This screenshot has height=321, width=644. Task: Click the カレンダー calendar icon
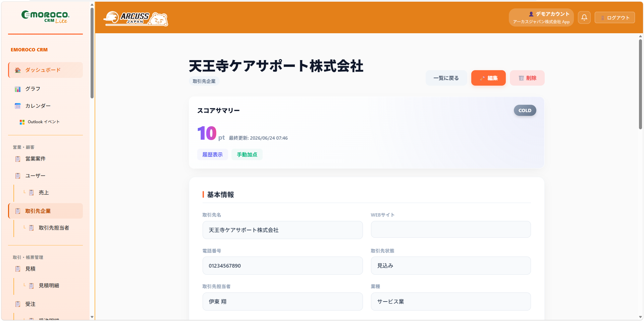click(18, 106)
